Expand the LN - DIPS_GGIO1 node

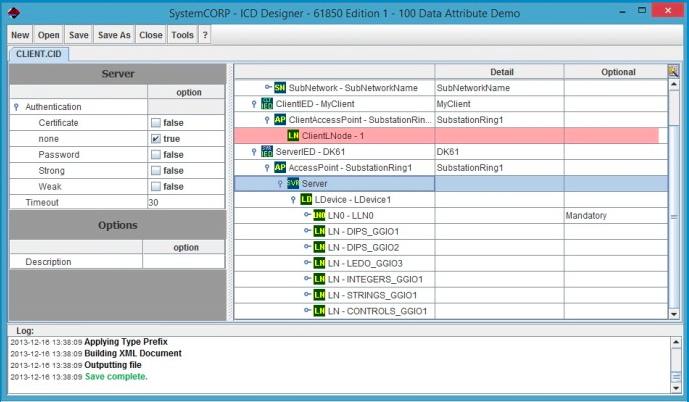pos(306,232)
